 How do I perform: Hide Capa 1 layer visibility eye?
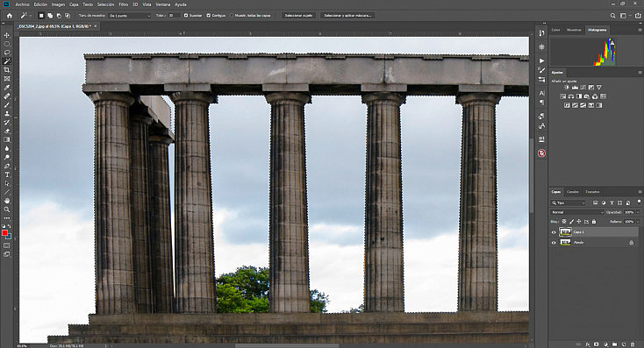tap(554, 232)
